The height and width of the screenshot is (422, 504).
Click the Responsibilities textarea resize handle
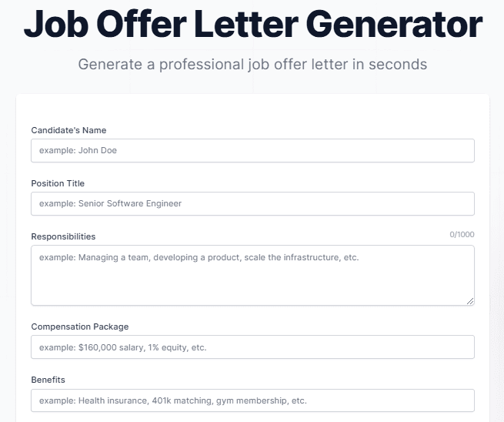[469, 300]
